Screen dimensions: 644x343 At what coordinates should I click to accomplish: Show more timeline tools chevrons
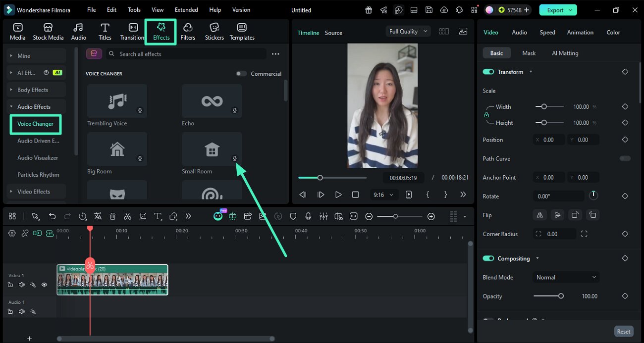point(188,216)
